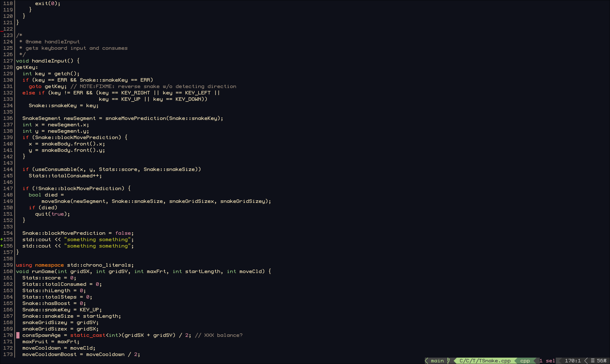Click the '+' git-added marker on line 156

coord(2,246)
